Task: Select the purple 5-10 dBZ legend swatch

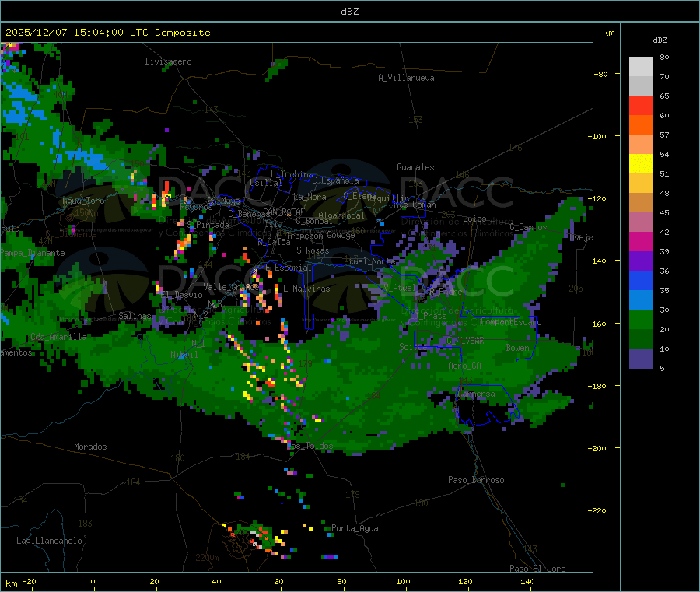Action: tap(641, 359)
